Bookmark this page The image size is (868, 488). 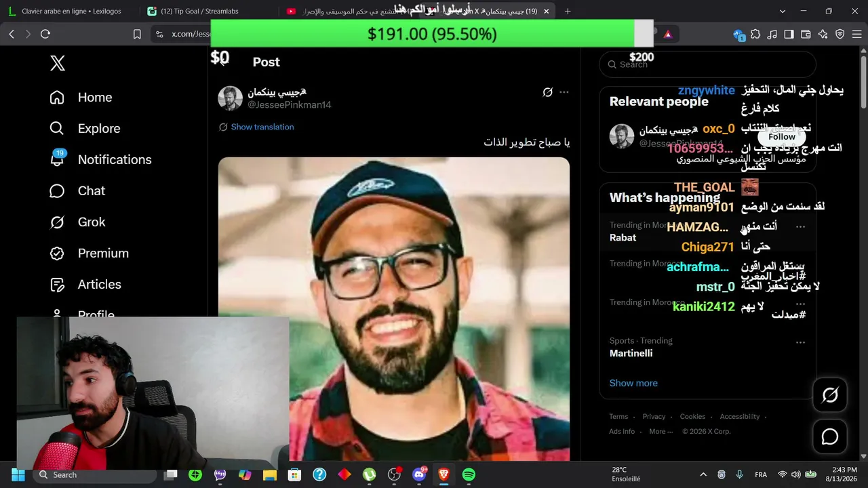point(137,34)
